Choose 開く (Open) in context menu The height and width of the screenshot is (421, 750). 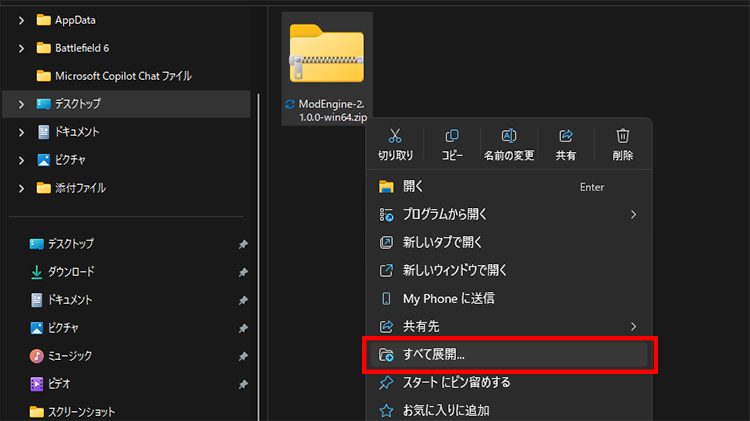coord(414,186)
